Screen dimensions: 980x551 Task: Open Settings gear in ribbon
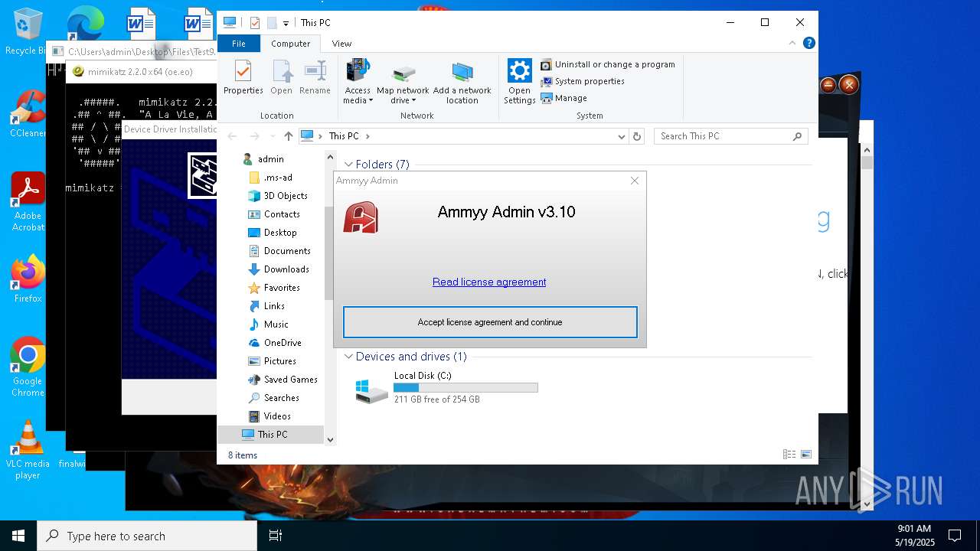pos(519,71)
